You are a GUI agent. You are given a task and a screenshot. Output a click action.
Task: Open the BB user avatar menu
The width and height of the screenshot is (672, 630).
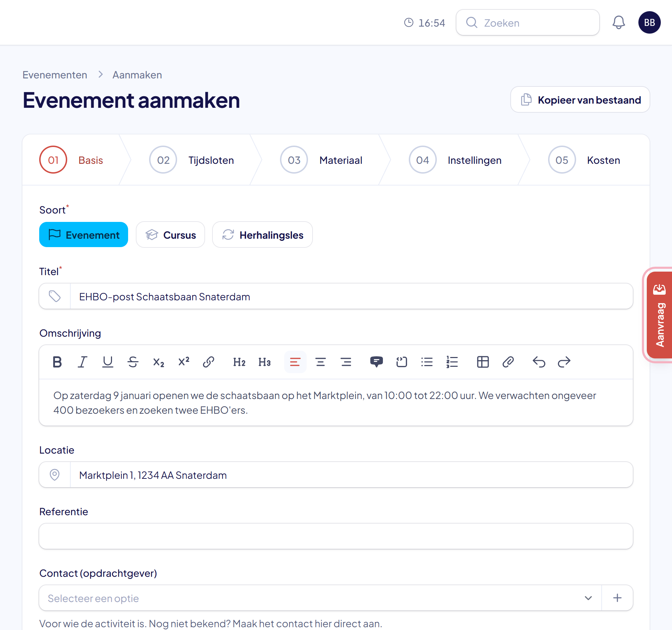click(x=650, y=23)
